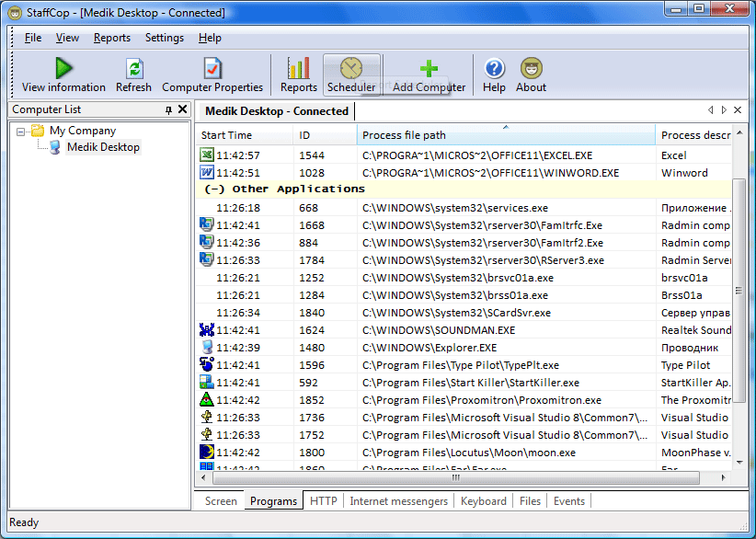This screenshot has width=756, height=539.
Task: Click the Excel icon in the EXCEL.EXE row
Action: click(207, 155)
